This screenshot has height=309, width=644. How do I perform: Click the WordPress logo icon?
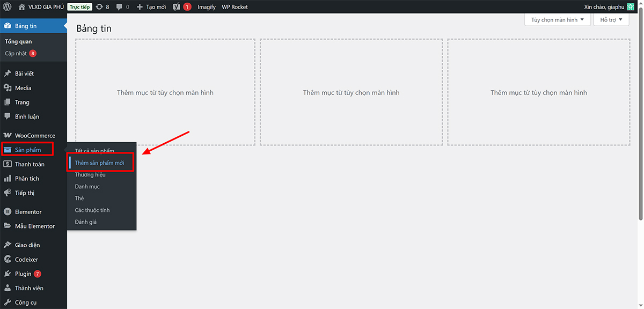[x=7, y=7]
